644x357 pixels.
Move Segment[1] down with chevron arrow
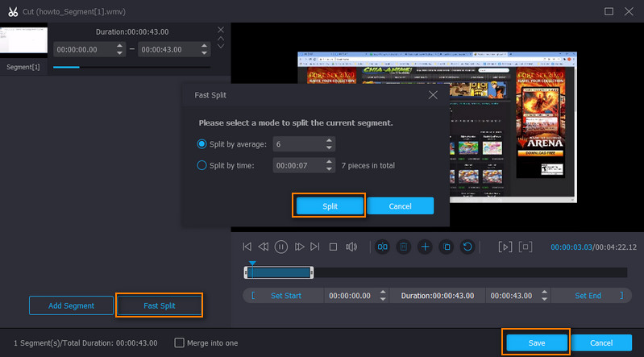pos(221,47)
